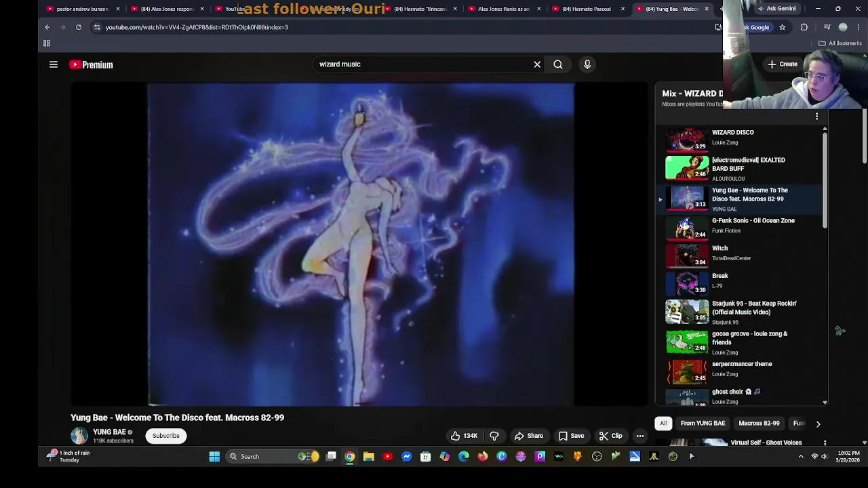
Task: Select goose groove - louie zong & friends
Action: (x=739, y=342)
